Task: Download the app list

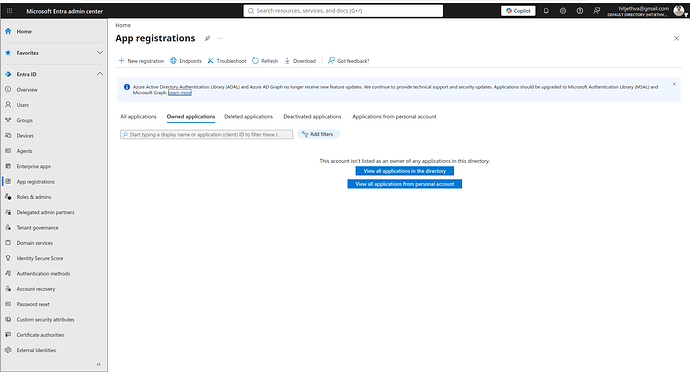Action: pos(300,61)
